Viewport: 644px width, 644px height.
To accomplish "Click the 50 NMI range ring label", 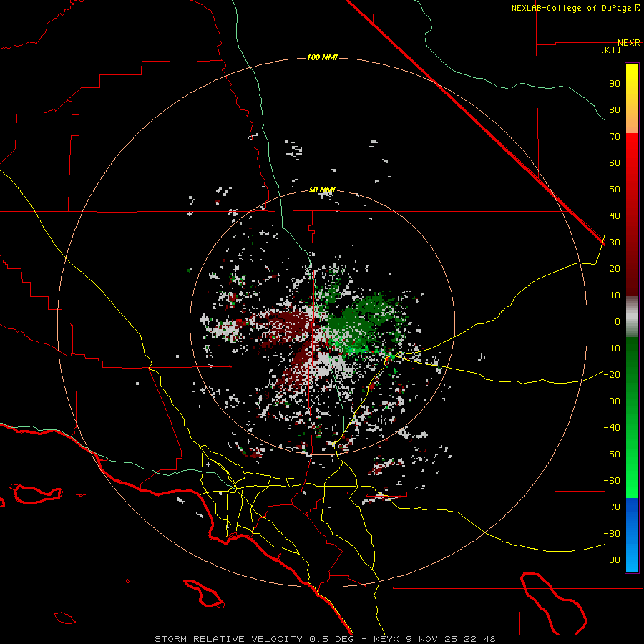I will pyautogui.click(x=322, y=190).
